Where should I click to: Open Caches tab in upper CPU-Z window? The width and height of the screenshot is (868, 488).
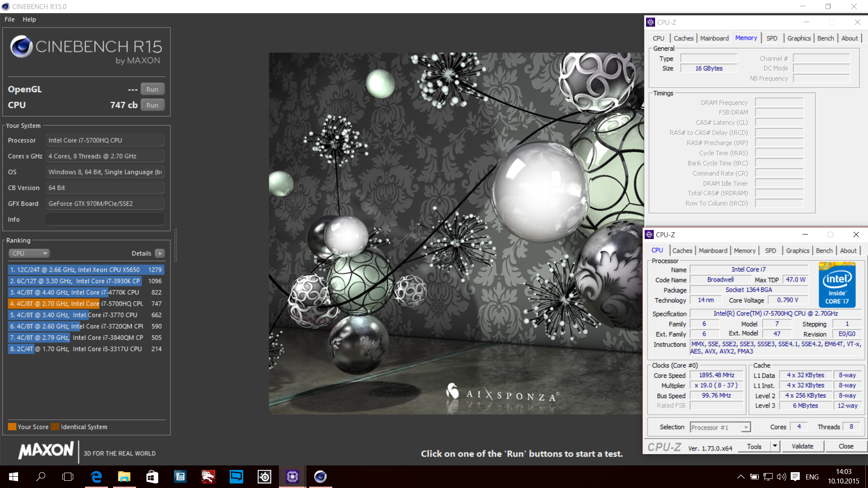pos(684,38)
